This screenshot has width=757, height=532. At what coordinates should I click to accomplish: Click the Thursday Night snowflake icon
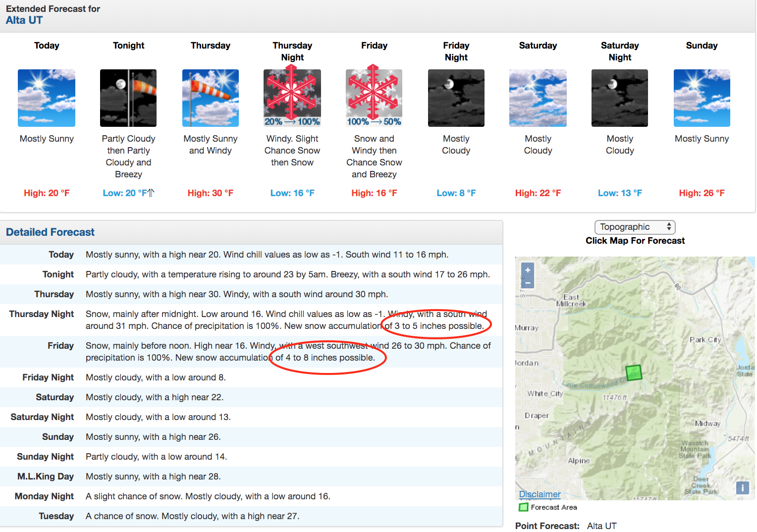(292, 97)
